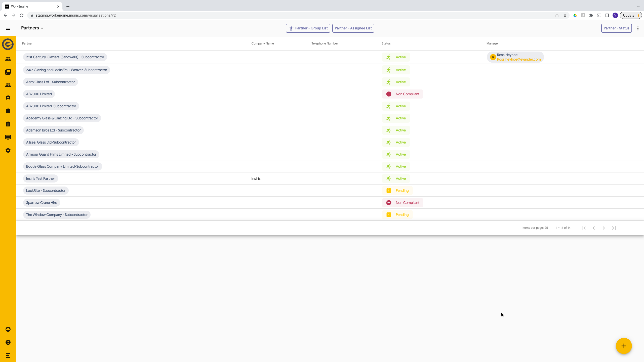Click the Partner - Status button
This screenshot has height=362, width=644.
616,28
